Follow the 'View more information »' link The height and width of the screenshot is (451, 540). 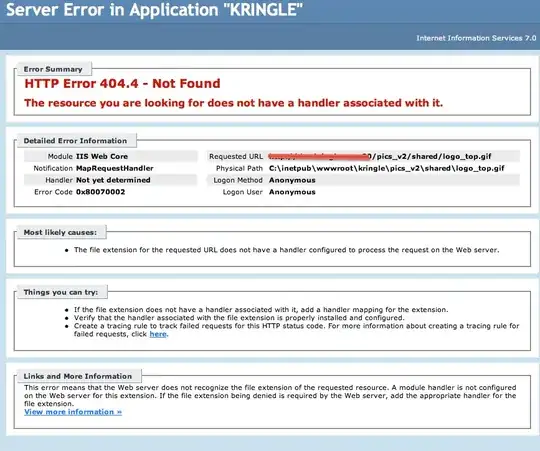click(x=73, y=412)
